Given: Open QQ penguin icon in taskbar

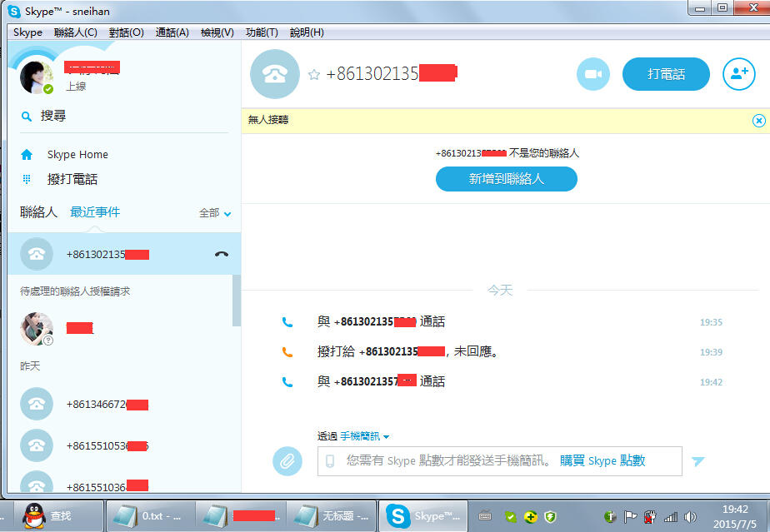Looking at the screenshot, I should (x=34, y=516).
